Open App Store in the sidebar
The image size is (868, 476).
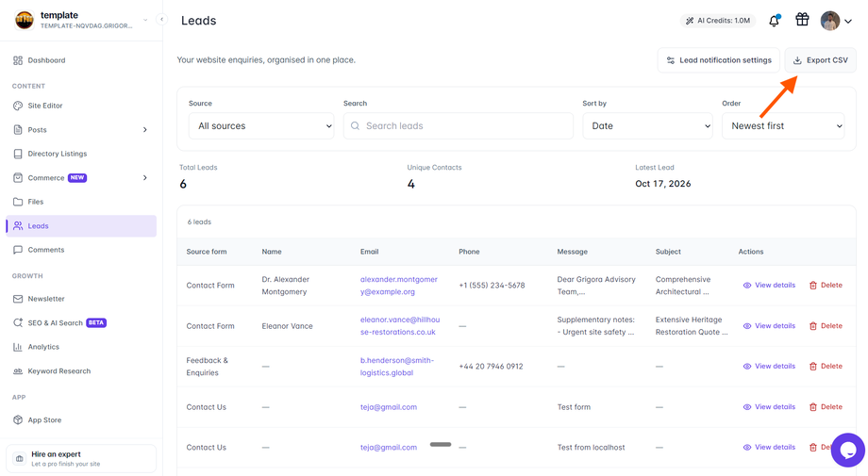tap(81, 420)
